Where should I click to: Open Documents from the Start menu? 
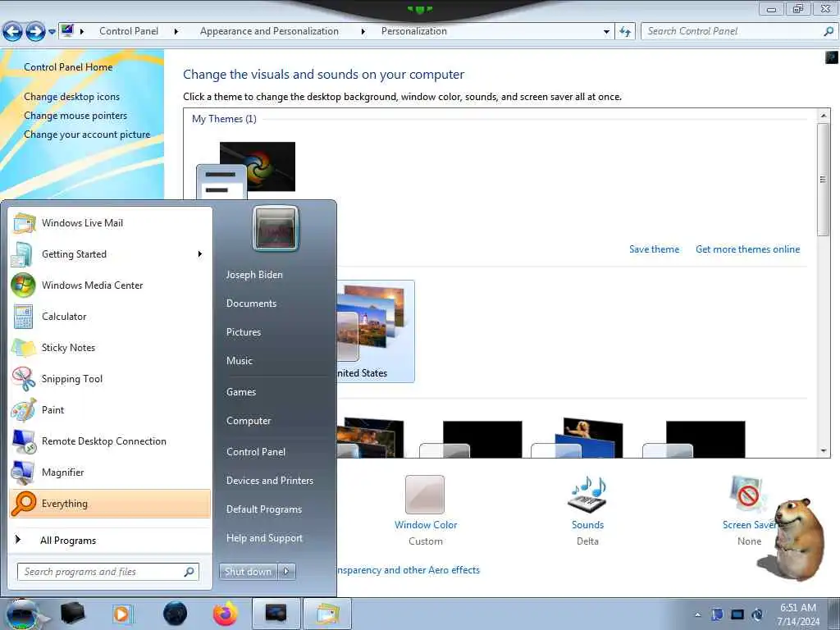point(251,304)
